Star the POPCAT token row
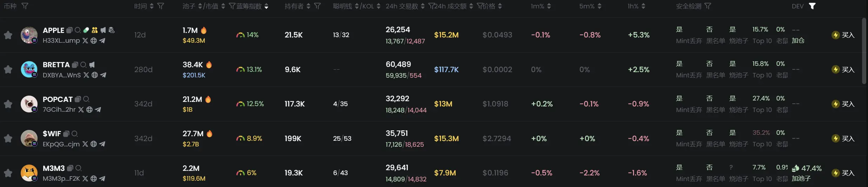Viewport: 868px width, 187px height. click(8, 104)
